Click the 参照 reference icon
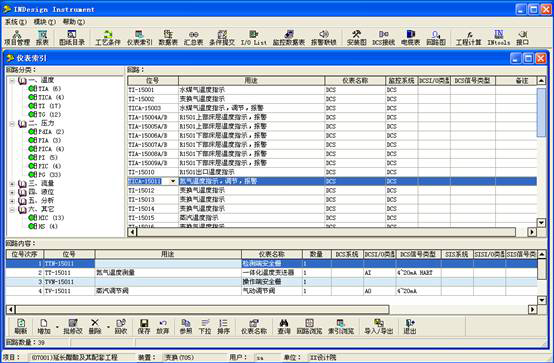This screenshot has height=363, width=554. [x=186, y=326]
